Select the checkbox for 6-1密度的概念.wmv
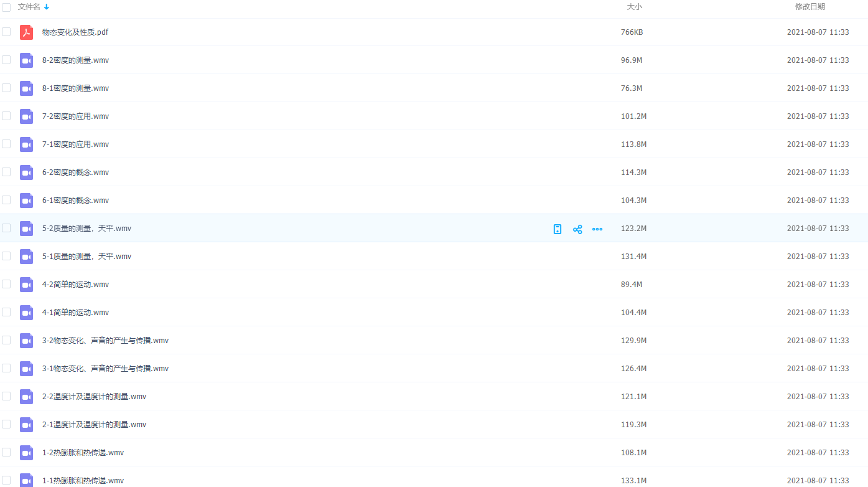 point(6,200)
